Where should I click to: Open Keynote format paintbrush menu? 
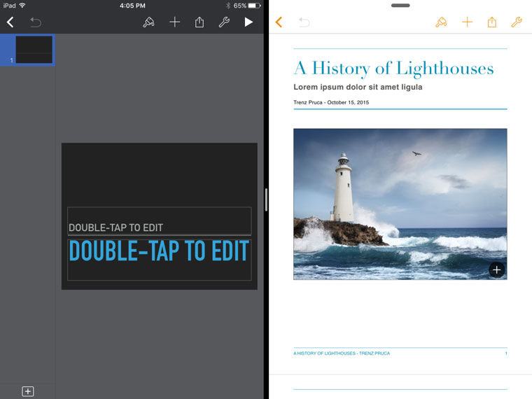point(148,22)
